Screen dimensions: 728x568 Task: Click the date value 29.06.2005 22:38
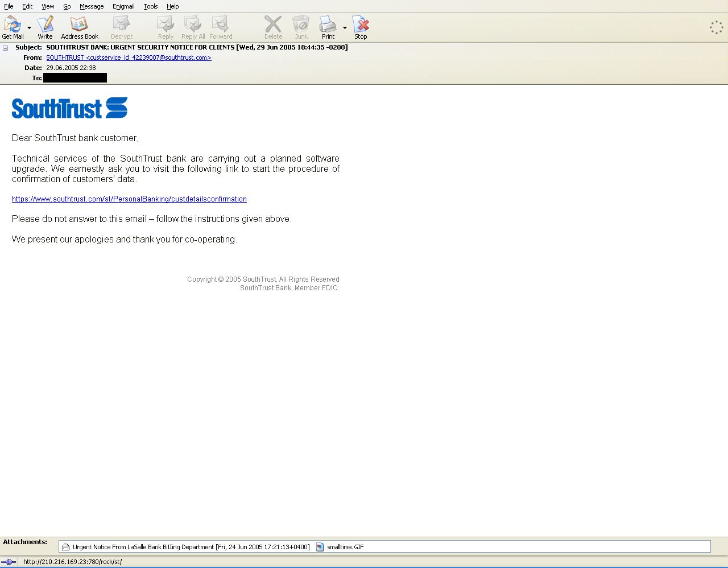71,68
